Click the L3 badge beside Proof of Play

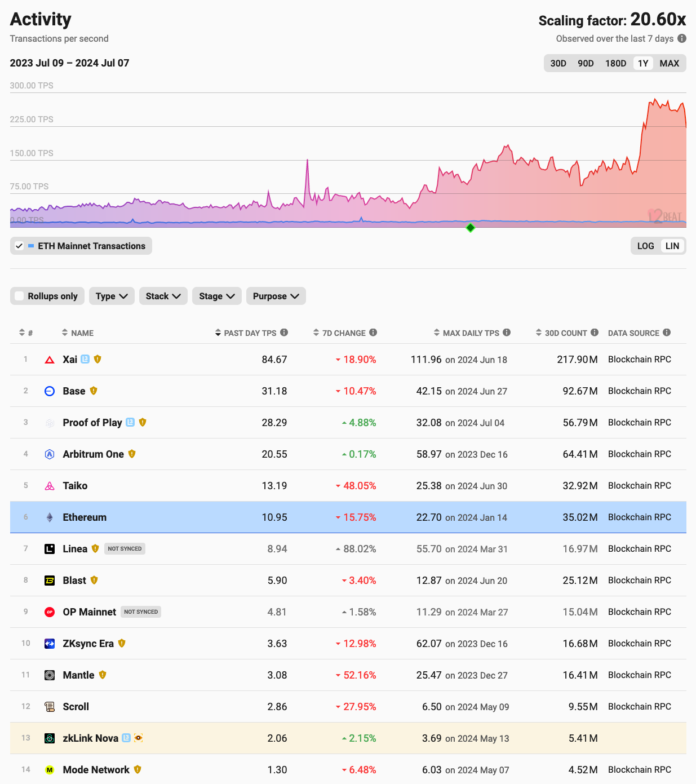[x=130, y=422]
